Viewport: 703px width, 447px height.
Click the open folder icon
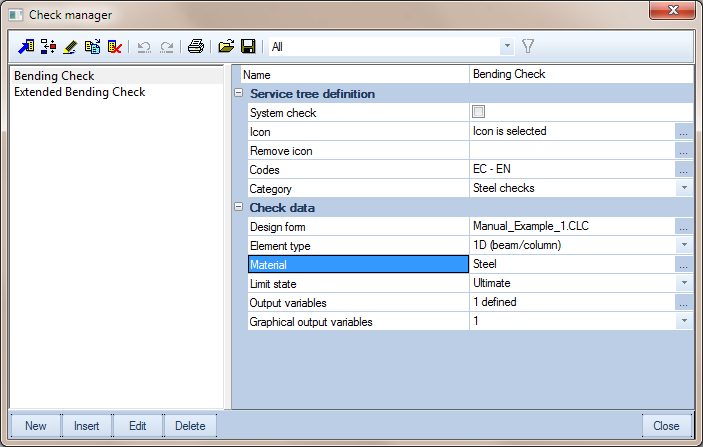[x=227, y=46]
